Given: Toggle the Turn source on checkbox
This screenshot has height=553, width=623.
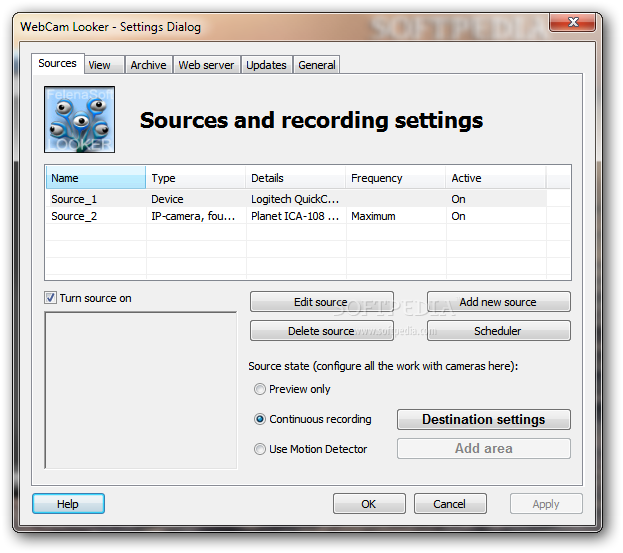Looking at the screenshot, I should click(50, 298).
